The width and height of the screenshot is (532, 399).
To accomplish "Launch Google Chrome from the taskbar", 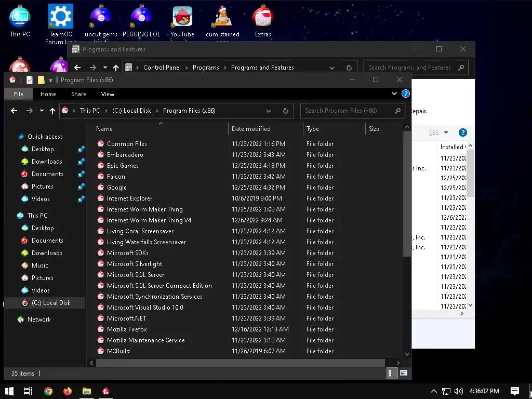I will click(48, 391).
